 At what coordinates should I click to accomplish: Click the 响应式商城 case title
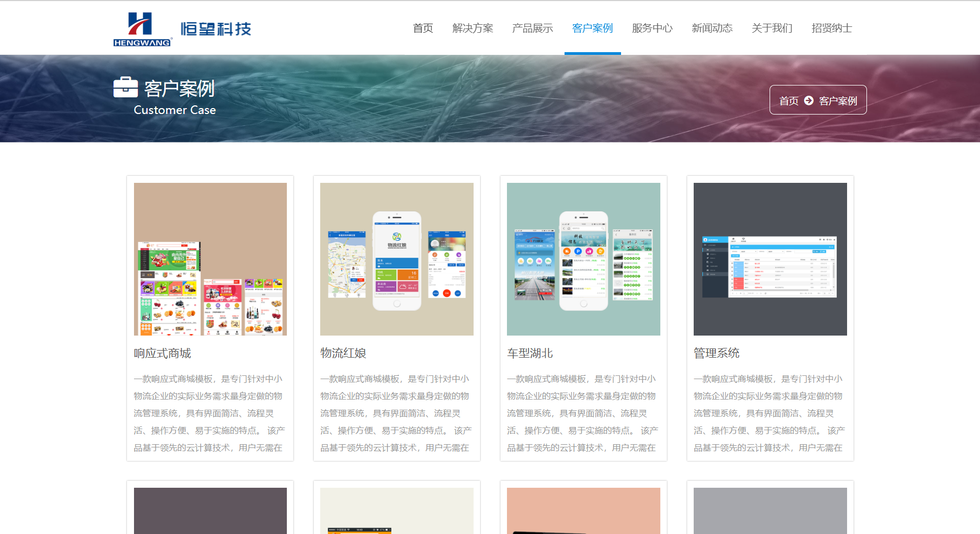pos(163,353)
